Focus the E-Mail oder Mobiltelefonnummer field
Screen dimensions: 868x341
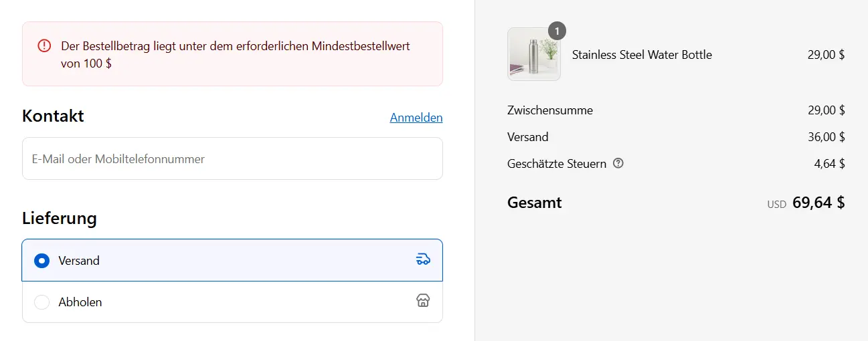(232, 159)
